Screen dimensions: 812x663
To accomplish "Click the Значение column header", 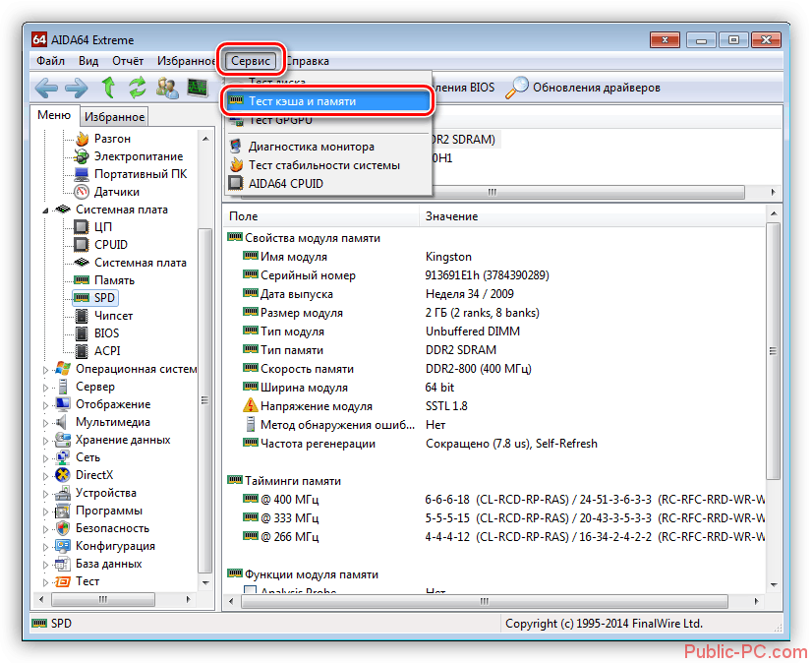I will [451, 215].
